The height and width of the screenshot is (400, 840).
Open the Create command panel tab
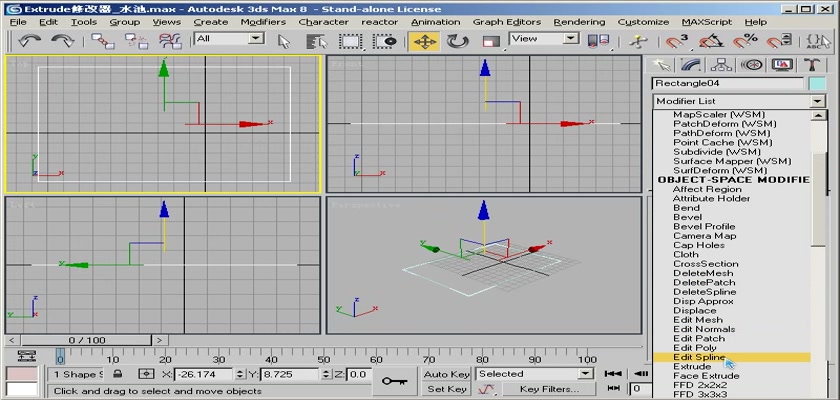(x=662, y=65)
